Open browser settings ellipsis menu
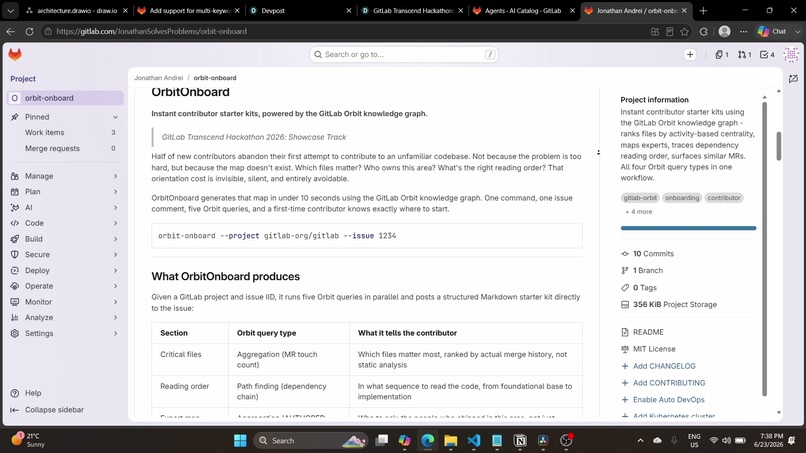Image resolution: width=806 pixels, height=453 pixels. 743,31
